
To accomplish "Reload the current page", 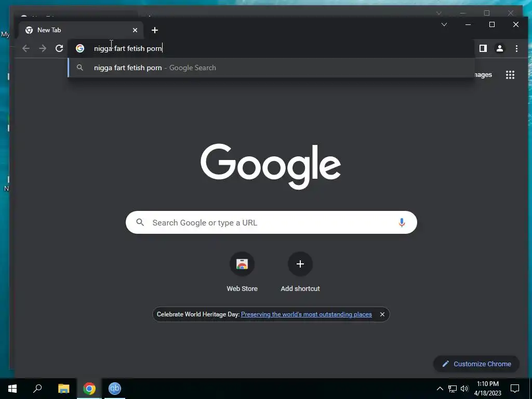I will coord(59,48).
